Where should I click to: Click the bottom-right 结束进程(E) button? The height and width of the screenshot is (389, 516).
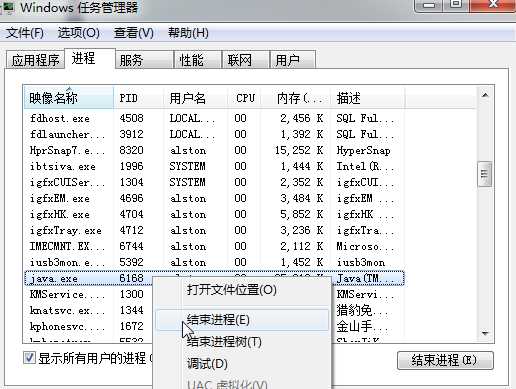[x=445, y=360]
